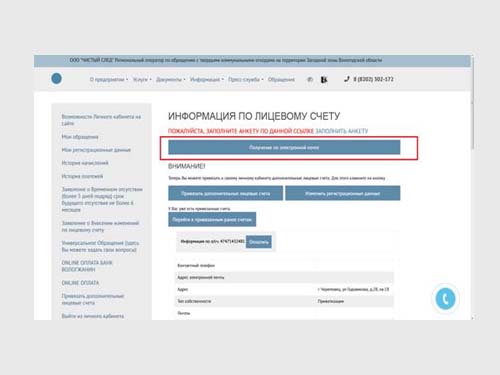
Task: Open 'Мои обращения' in sidebar
Action: [x=80, y=137]
